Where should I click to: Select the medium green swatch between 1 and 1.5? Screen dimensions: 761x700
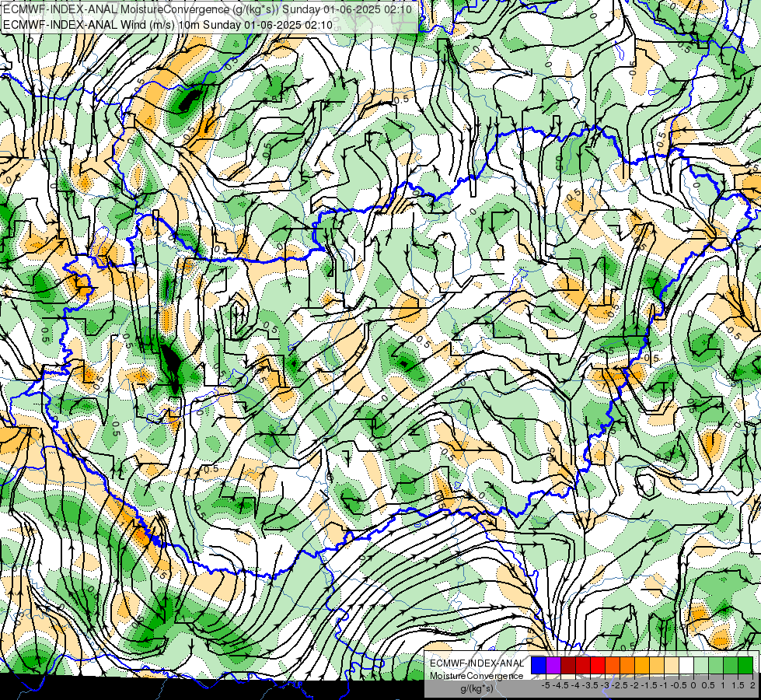(731, 666)
